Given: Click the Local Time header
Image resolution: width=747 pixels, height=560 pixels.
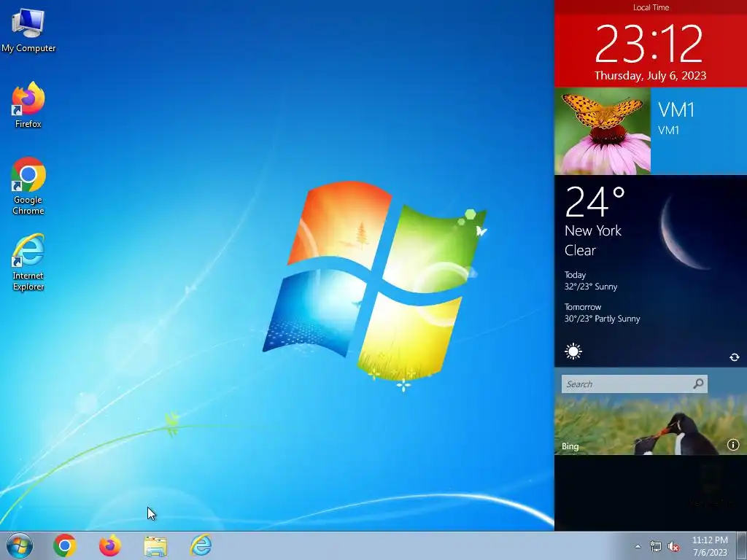Looking at the screenshot, I should tap(651, 7).
